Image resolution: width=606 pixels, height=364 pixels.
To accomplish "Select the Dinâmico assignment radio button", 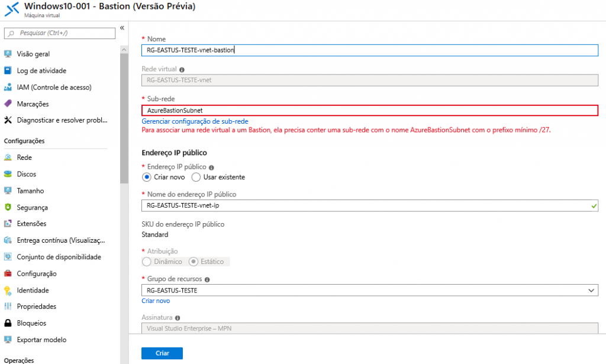I will tap(147, 262).
